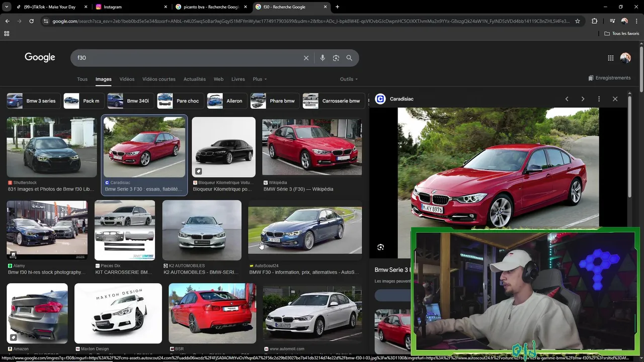Open the tab search dropdown arrow
The image size is (644, 362).
tap(7, 7)
